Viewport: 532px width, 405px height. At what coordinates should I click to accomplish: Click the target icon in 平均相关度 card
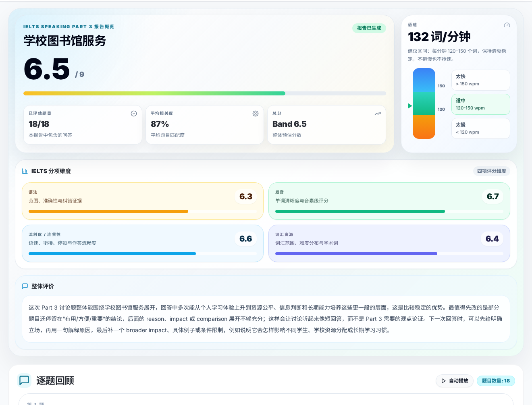coord(256,114)
